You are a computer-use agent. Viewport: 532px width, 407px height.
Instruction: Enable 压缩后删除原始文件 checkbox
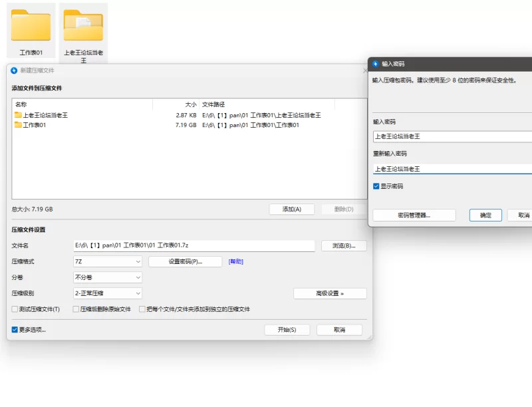click(76, 309)
